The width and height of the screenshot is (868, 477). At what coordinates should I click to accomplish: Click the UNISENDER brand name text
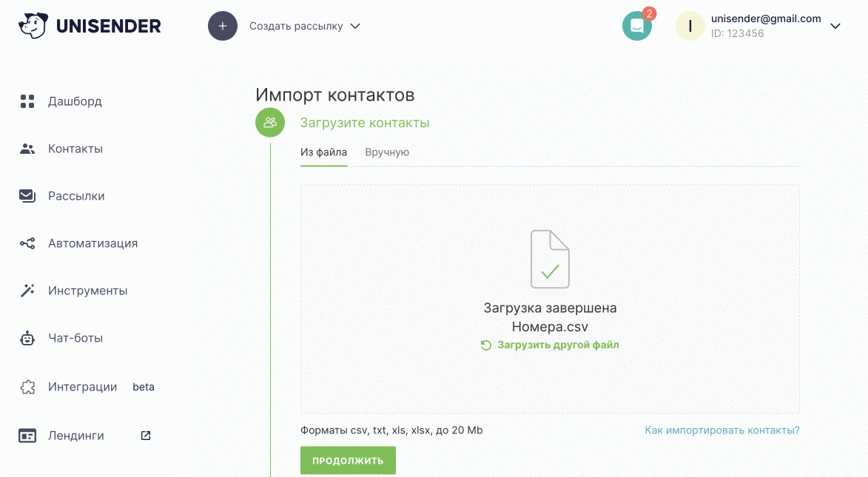tap(109, 26)
